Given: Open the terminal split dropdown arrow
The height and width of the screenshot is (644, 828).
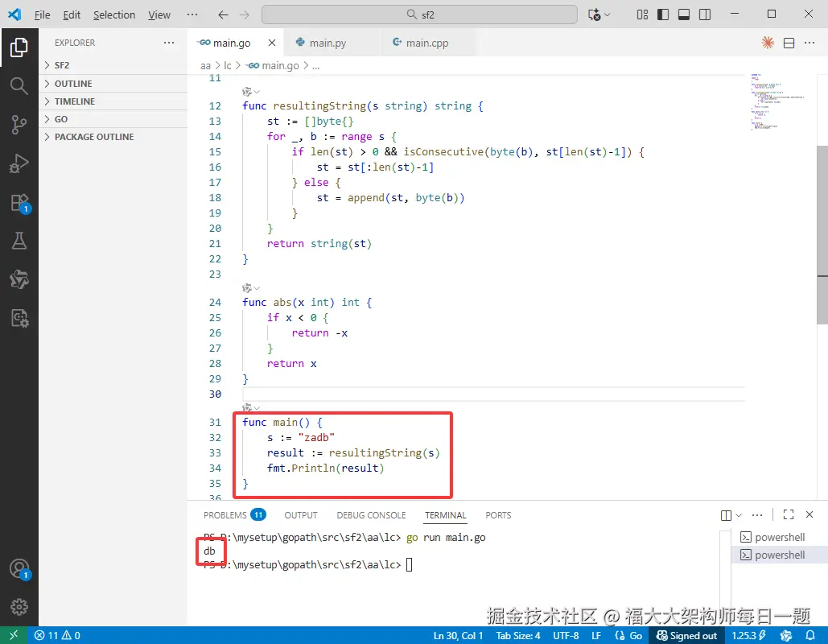Looking at the screenshot, I should tap(739, 515).
